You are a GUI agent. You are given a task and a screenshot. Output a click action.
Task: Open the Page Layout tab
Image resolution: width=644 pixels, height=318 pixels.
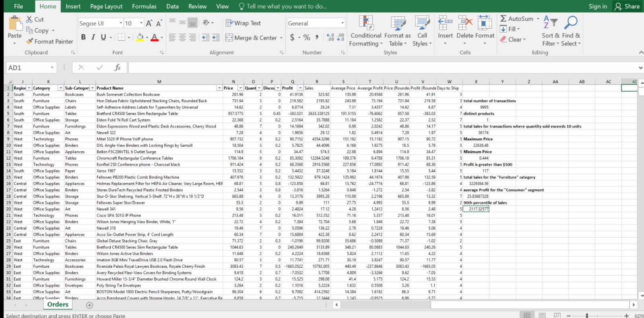(x=106, y=6)
